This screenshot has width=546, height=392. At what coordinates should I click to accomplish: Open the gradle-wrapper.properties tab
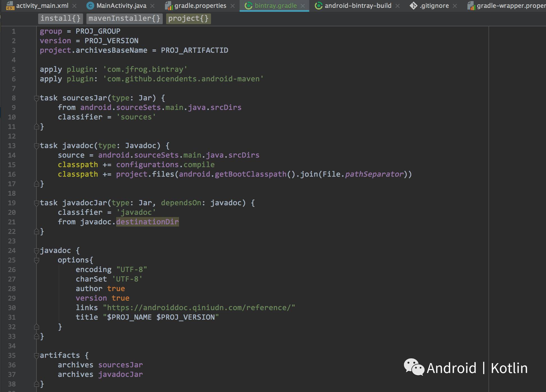click(511, 6)
